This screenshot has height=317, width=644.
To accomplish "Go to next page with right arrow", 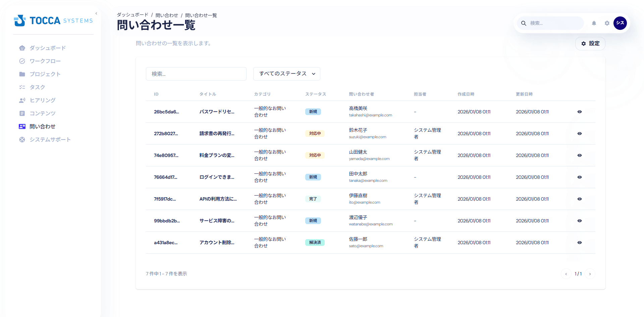I will pos(590,274).
